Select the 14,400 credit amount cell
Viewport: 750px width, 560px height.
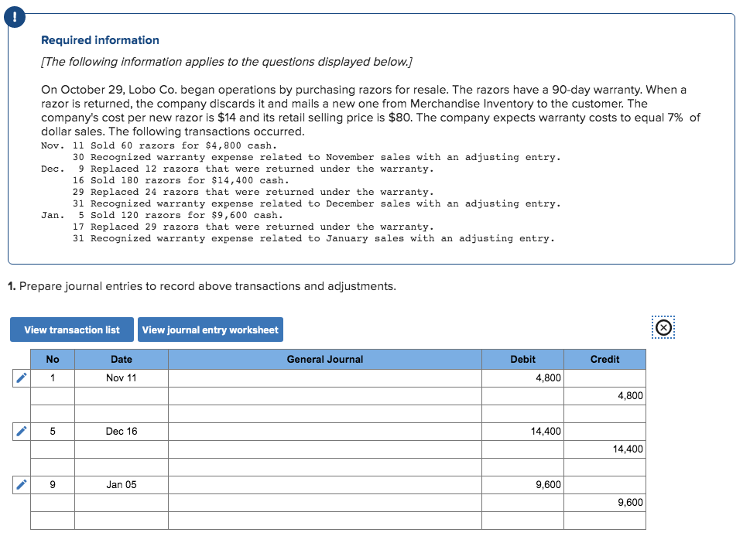[604, 449]
